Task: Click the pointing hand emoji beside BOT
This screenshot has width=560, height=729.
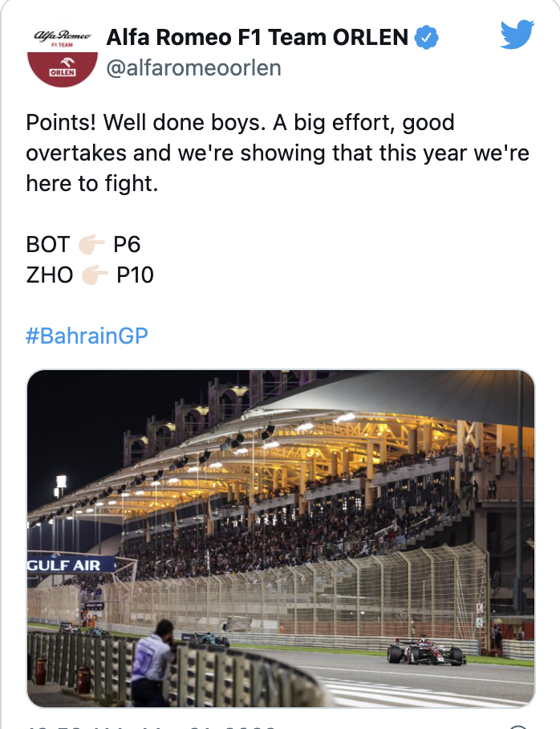Action: coord(91,243)
